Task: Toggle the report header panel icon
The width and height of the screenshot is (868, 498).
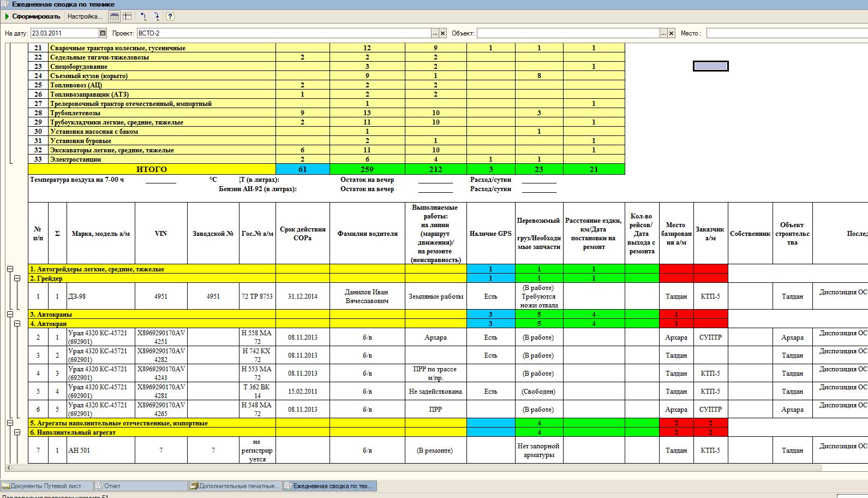Action: tap(114, 16)
